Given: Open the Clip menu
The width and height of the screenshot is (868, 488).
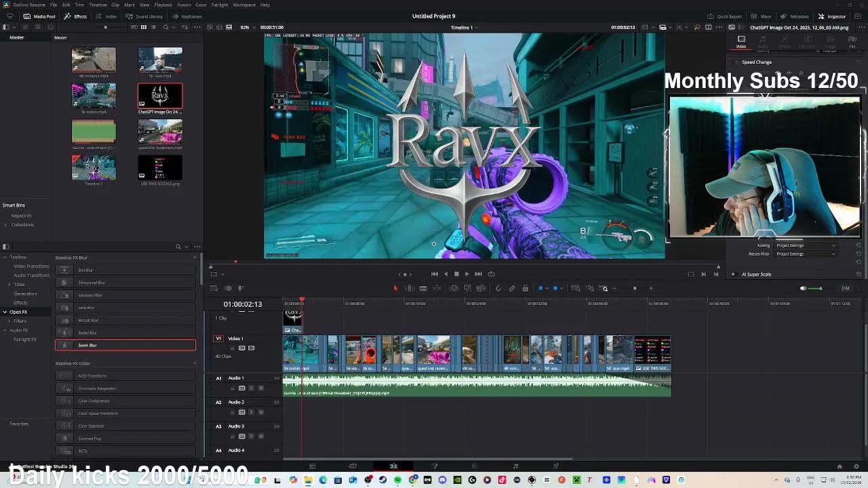Looking at the screenshot, I should coord(113,5).
